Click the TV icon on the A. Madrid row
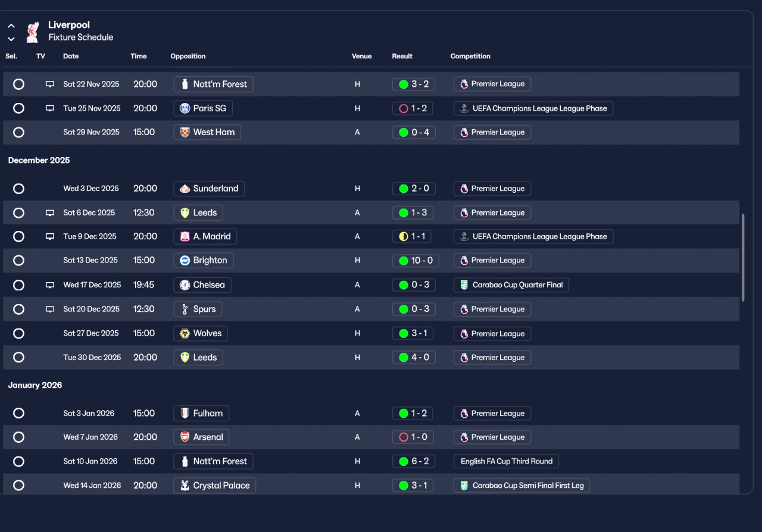Image resolution: width=762 pixels, height=532 pixels. tap(50, 236)
